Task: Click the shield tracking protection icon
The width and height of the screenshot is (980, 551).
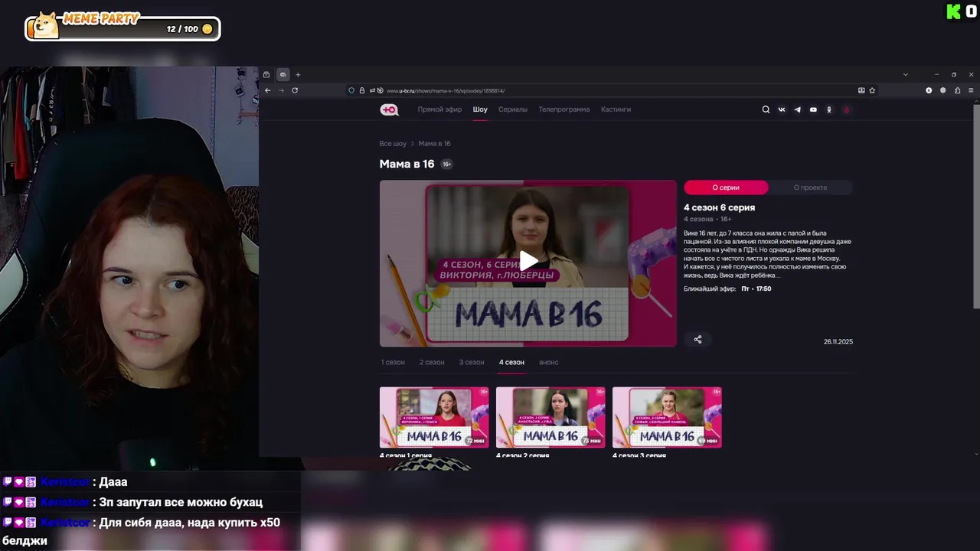Action: pyautogui.click(x=351, y=90)
